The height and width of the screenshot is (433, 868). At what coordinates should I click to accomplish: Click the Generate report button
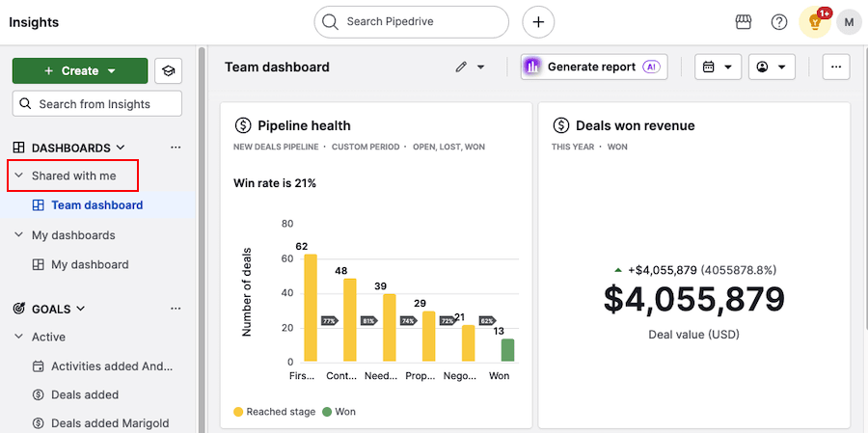pos(593,68)
